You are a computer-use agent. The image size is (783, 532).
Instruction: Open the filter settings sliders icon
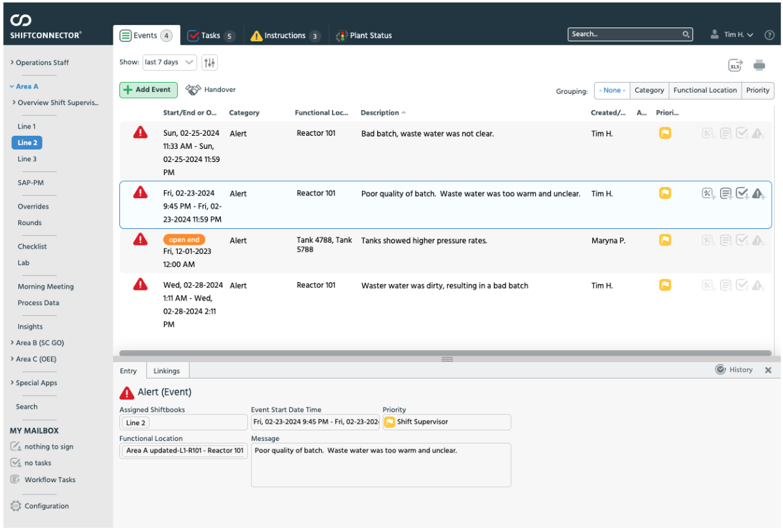pyautogui.click(x=209, y=62)
